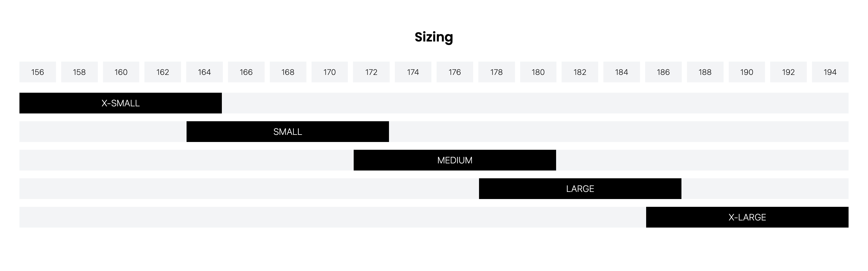Choose the LARGE size bar
This screenshot has height=271, width=868.
(x=580, y=189)
